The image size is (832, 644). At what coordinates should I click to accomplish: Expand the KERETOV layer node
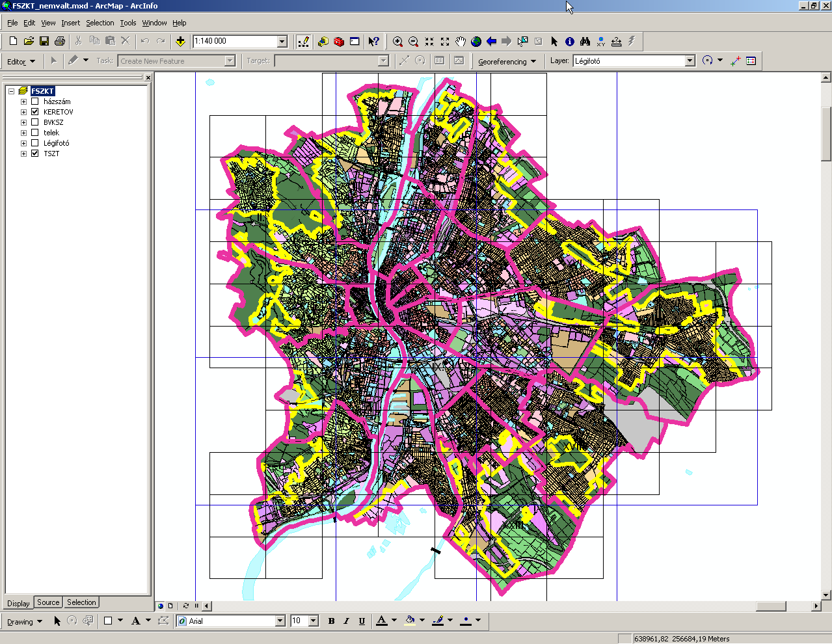[x=23, y=112]
